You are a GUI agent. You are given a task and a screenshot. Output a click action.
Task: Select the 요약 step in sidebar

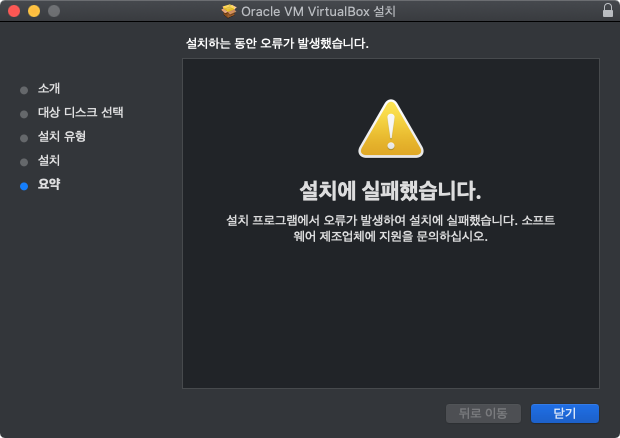(49, 184)
